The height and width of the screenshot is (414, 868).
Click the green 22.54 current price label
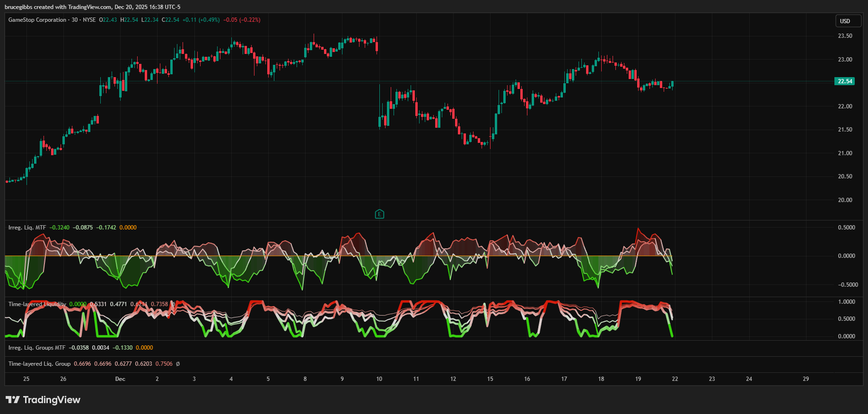coord(844,81)
